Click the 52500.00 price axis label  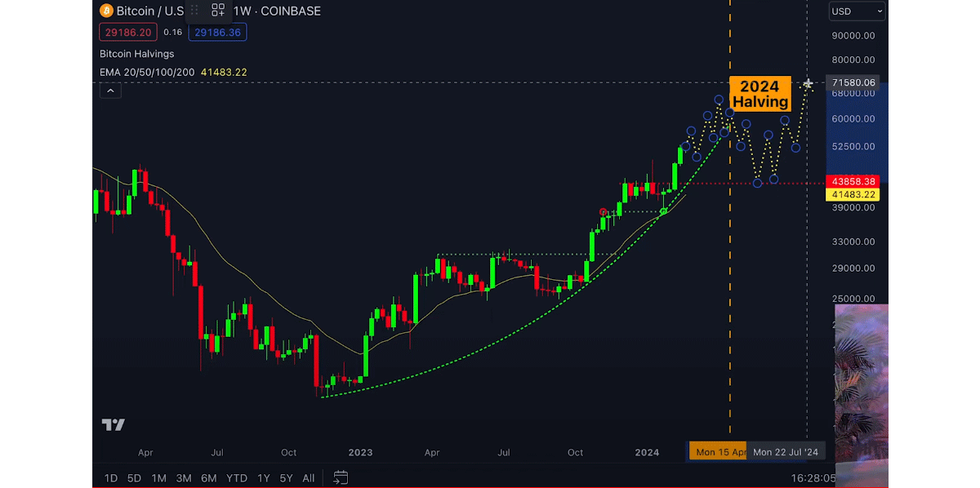click(853, 147)
